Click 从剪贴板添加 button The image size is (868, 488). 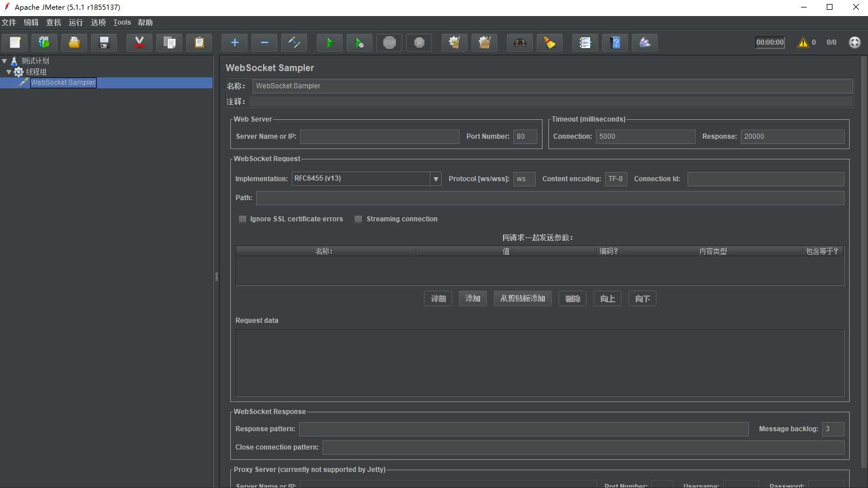click(x=523, y=299)
